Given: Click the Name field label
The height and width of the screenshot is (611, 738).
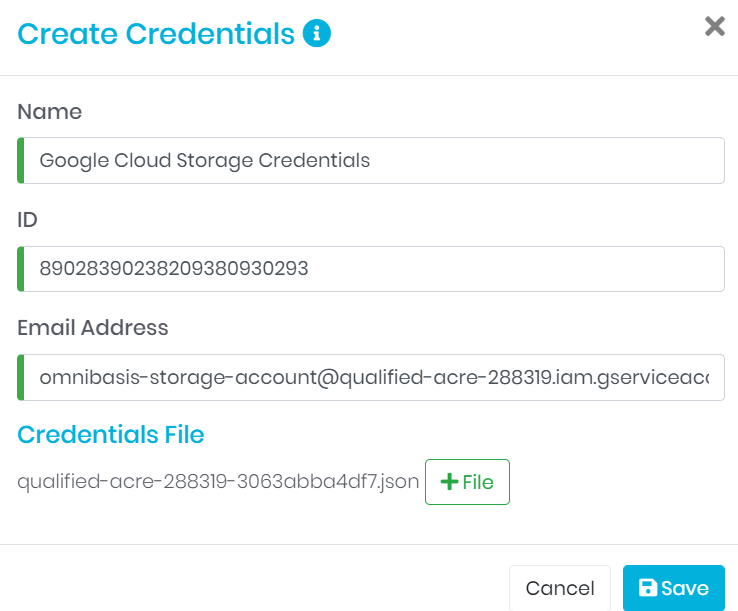Looking at the screenshot, I should (49, 111).
